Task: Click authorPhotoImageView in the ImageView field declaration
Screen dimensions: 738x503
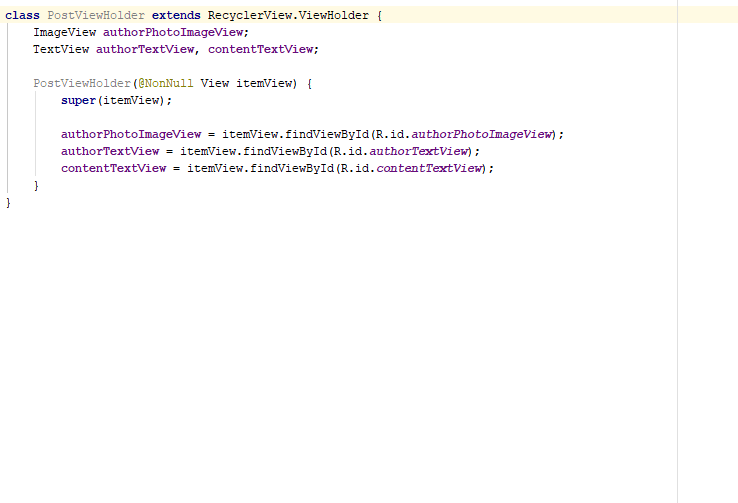Action: point(173,32)
